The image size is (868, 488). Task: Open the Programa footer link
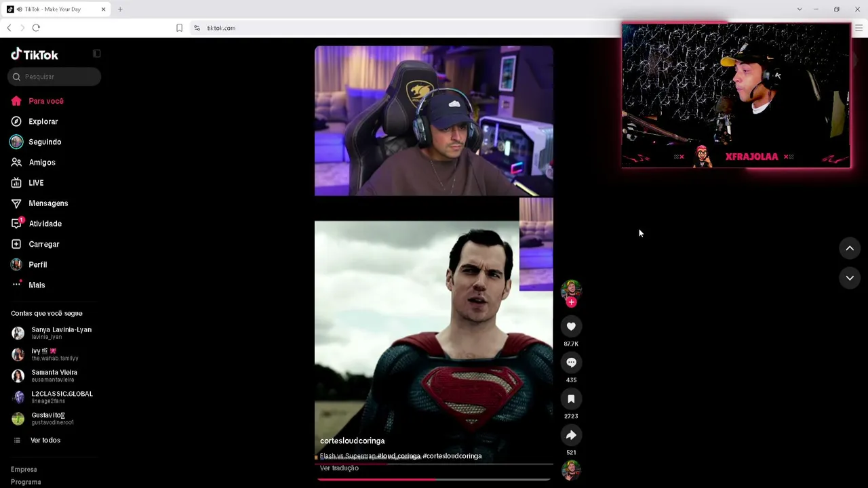(x=26, y=482)
